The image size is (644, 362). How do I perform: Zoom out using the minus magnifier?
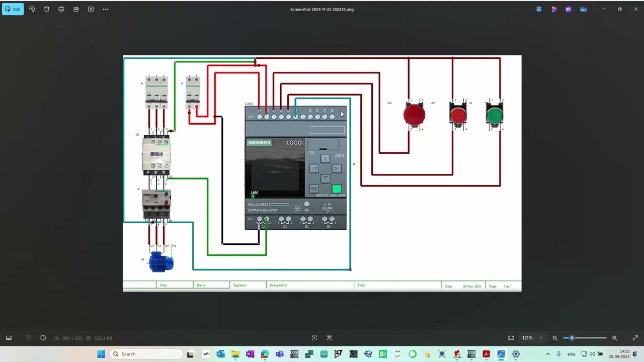[555, 338]
